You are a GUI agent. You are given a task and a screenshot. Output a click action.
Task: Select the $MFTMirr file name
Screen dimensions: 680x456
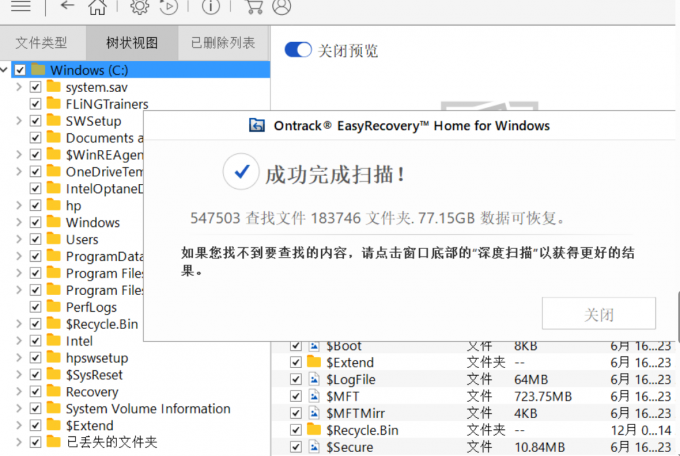356,413
